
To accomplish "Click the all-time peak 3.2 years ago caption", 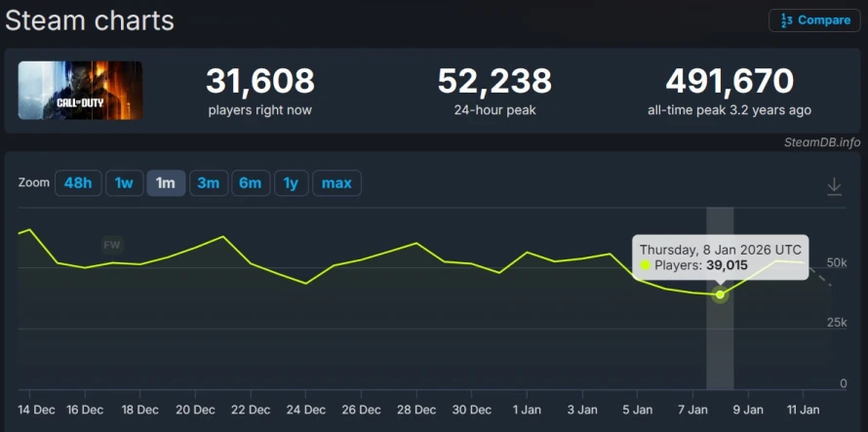I will (730, 110).
